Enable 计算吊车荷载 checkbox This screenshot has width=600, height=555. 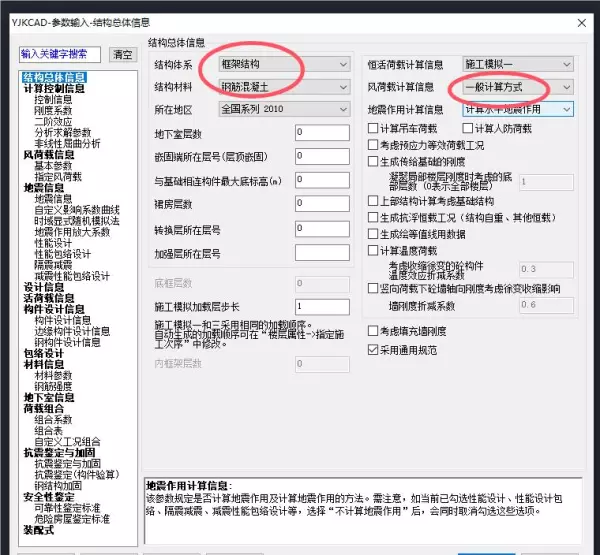pyautogui.click(x=373, y=128)
